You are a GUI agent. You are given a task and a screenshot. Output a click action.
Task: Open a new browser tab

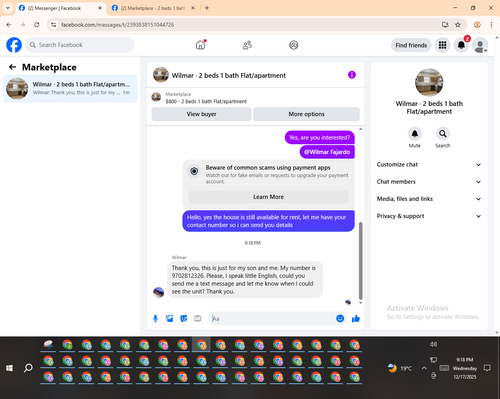tap(207, 8)
